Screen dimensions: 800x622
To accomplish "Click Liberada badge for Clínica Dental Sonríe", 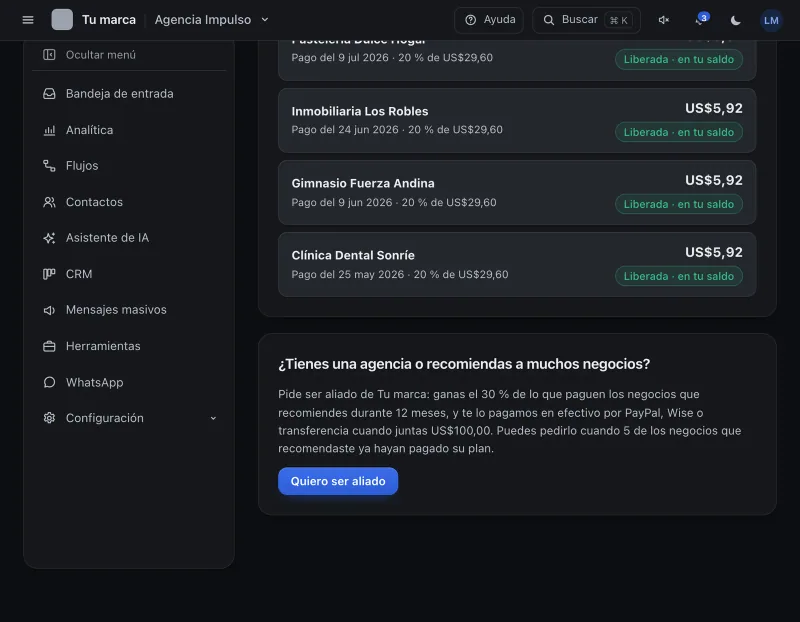I will (x=679, y=276).
